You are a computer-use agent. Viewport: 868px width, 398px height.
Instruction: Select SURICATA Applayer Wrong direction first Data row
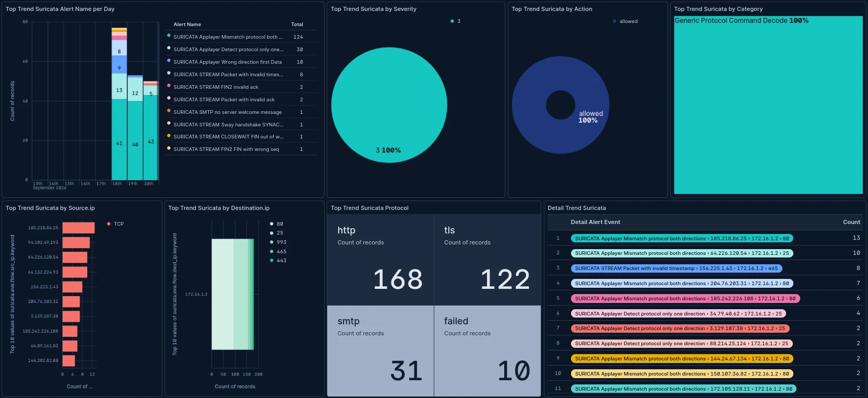242,62
